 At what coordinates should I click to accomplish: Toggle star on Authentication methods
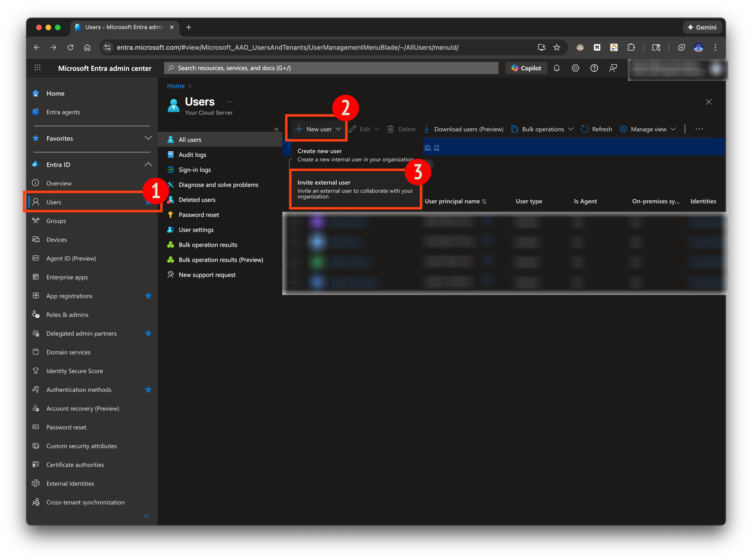(148, 390)
